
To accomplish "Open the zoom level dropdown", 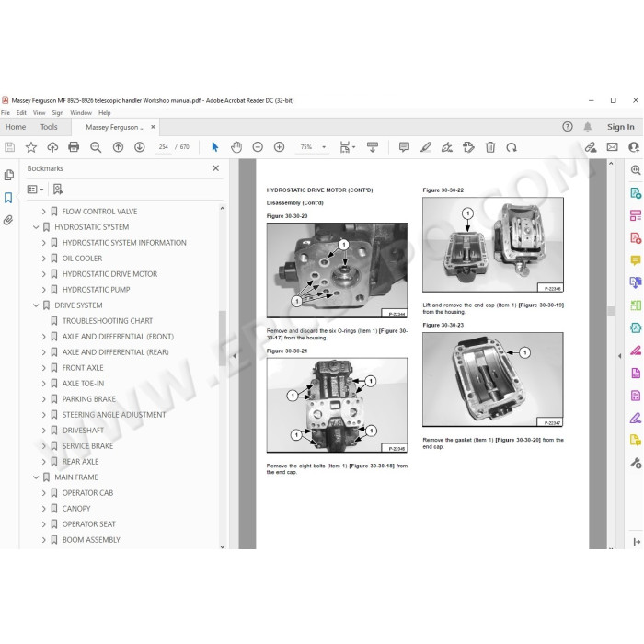I will (324, 147).
